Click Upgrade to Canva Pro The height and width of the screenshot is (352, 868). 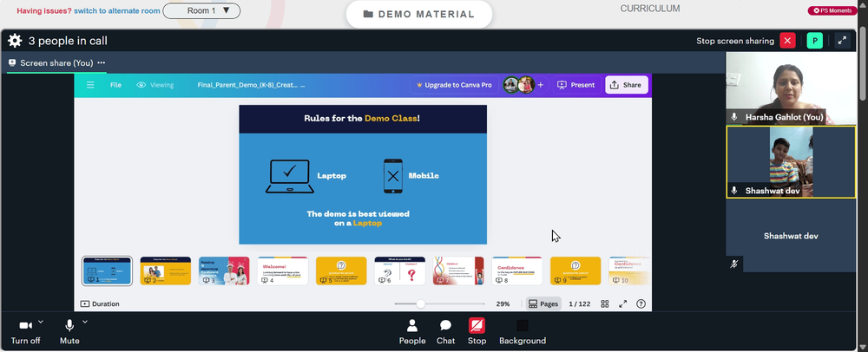click(x=455, y=85)
